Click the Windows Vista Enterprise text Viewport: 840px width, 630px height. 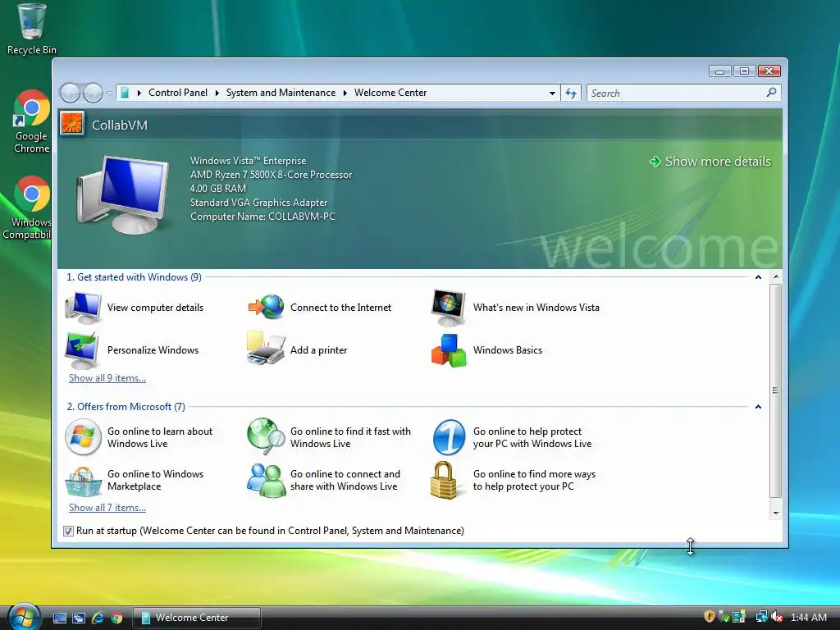pos(248,161)
